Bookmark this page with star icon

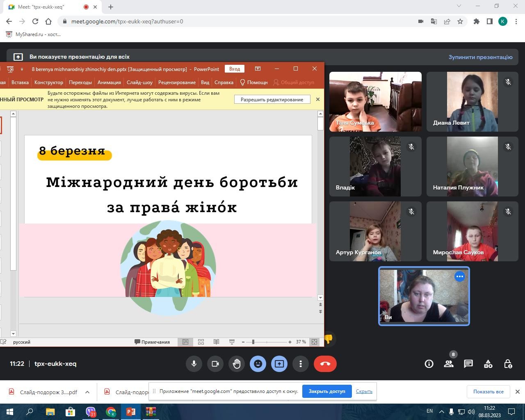[x=460, y=21]
